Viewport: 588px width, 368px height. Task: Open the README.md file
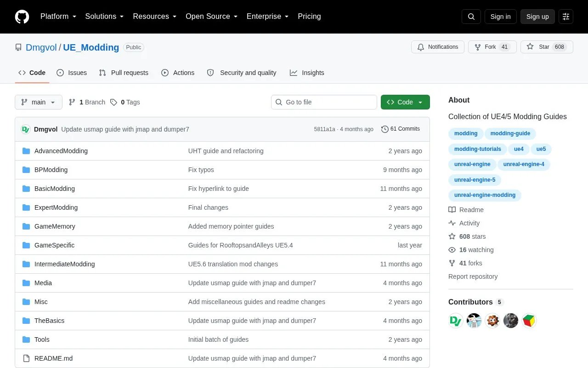click(53, 358)
